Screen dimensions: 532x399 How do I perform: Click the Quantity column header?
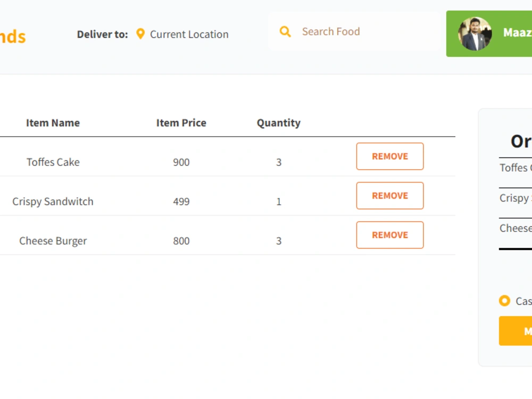click(279, 123)
